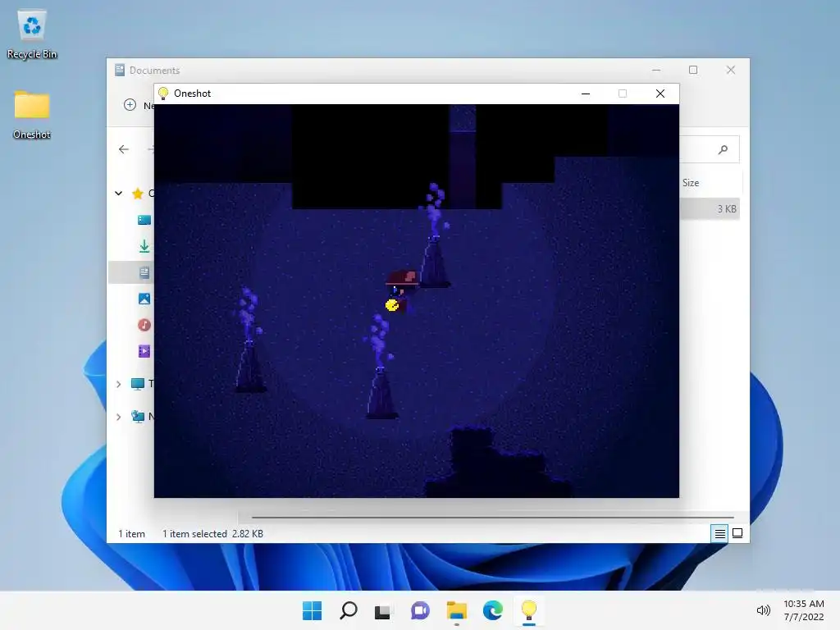Click the search magnifier in Documents window
Screen dimensions: 840x630
[x=724, y=149]
